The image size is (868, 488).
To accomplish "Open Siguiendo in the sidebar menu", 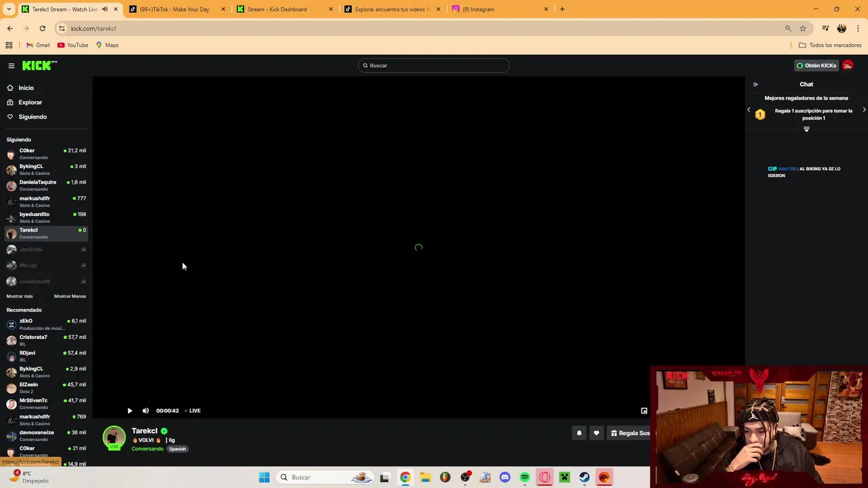I will pos(33,117).
